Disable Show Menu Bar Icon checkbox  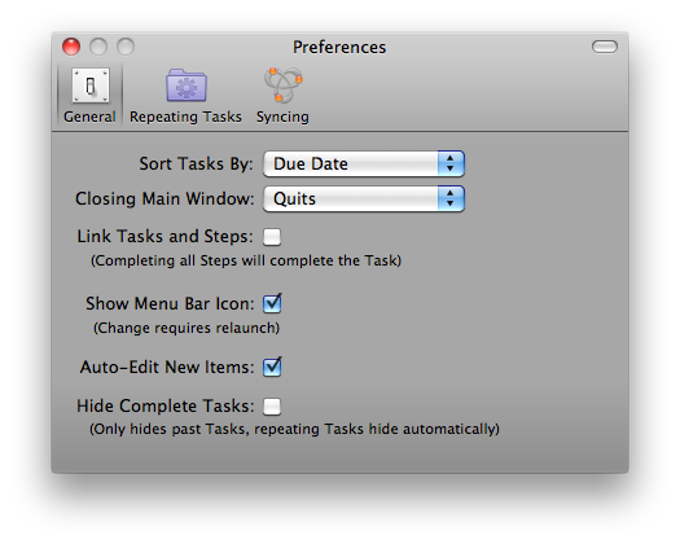point(272,303)
